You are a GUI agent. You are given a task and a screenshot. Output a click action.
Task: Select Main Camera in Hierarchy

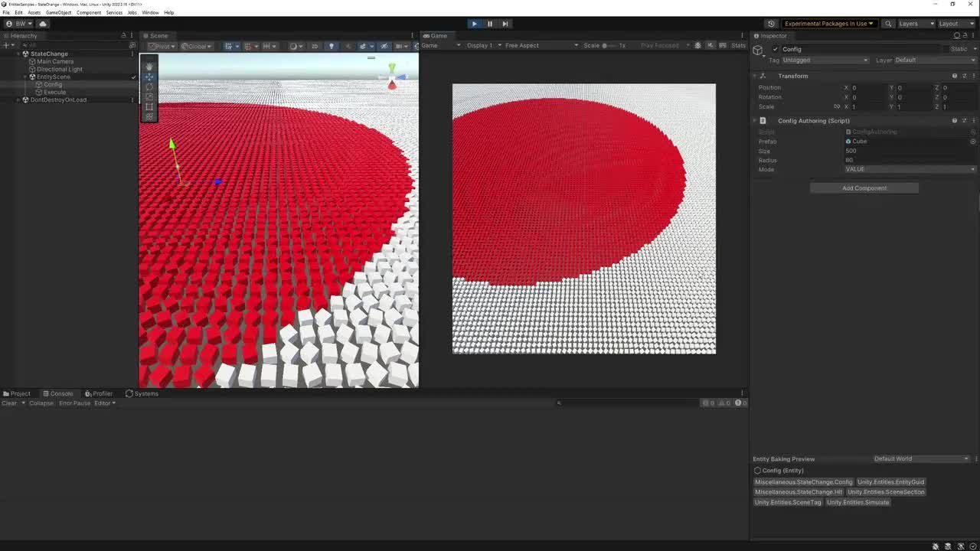point(55,61)
